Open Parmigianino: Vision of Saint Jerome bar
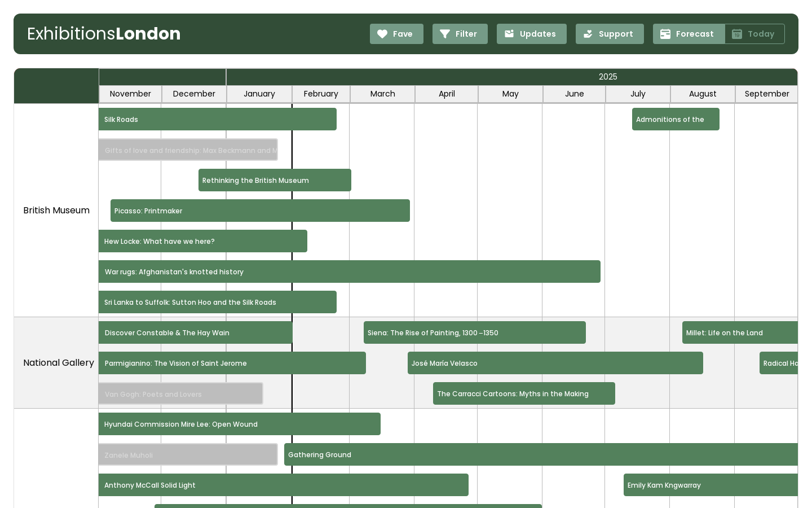This screenshot has width=812, height=508. tap(232, 363)
